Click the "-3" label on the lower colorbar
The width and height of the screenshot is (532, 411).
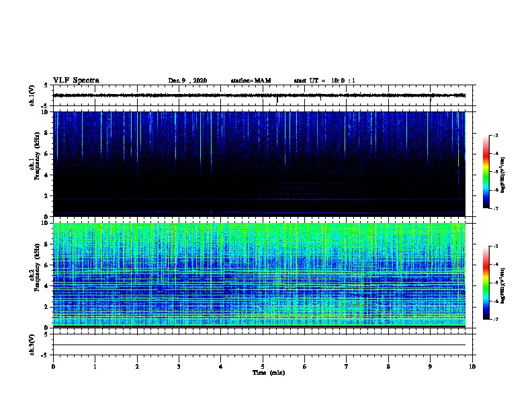(496, 246)
